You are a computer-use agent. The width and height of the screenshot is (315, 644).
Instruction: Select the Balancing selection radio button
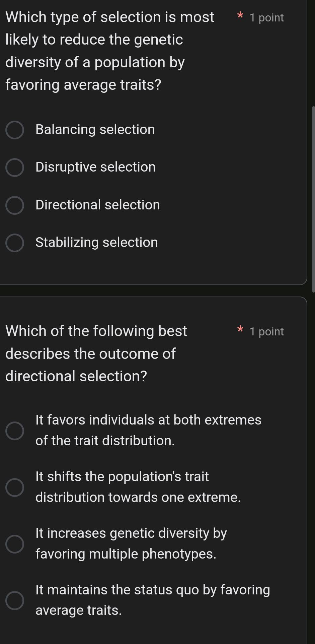pyautogui.click(x=14, y=130)
